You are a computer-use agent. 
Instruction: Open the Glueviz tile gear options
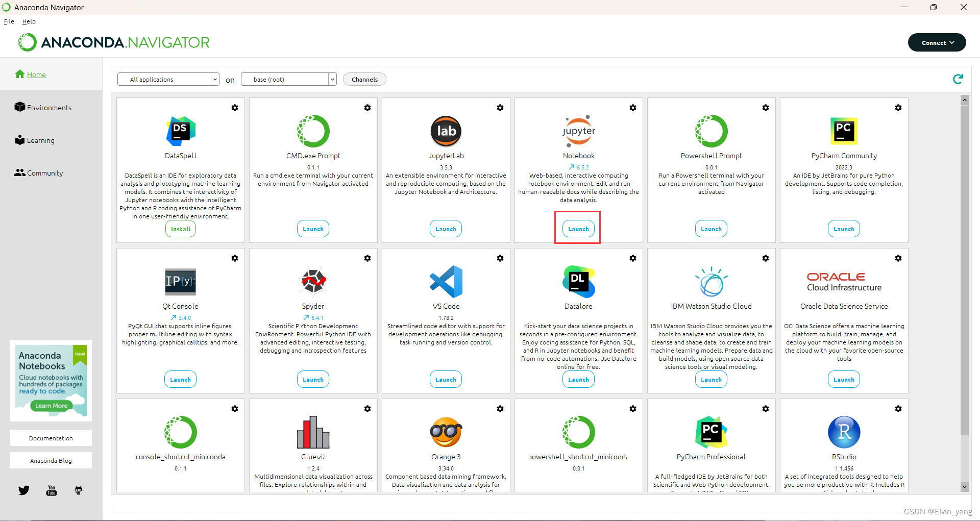(367, 409)
